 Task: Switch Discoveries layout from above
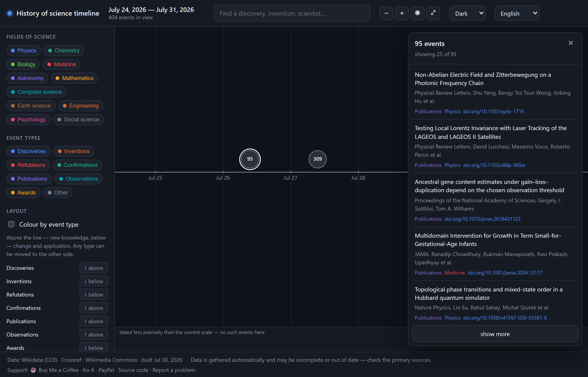tap(94, 268)
